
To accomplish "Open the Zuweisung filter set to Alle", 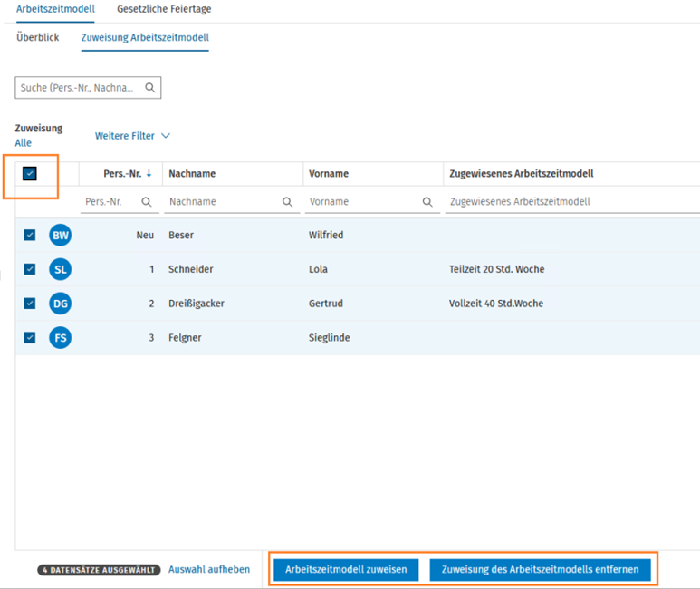I will click(x=24, y=143).
